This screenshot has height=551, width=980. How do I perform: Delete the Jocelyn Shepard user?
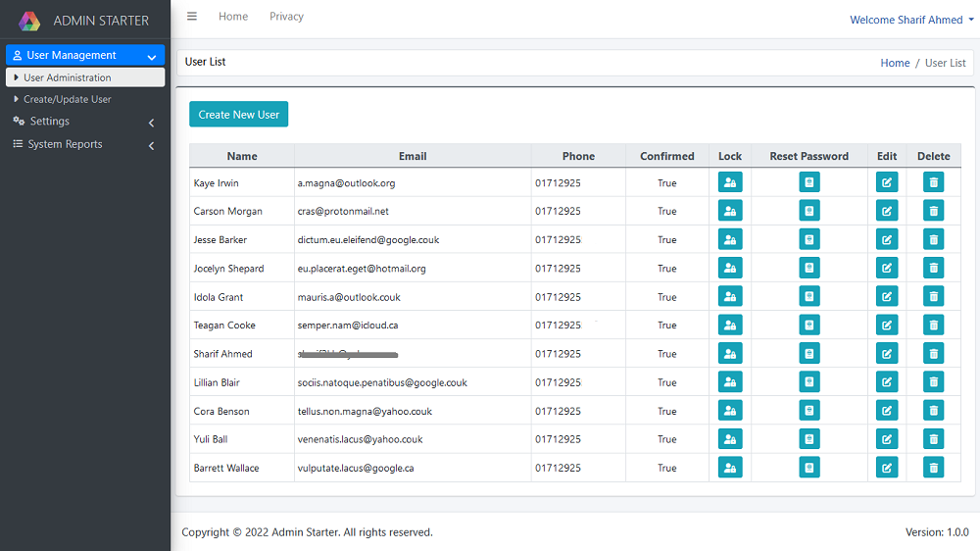click(x=933, y=268)
